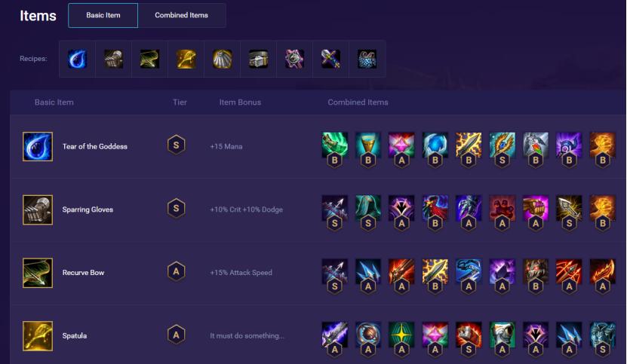The image size is (627, 364).
Task: Click the Recurve Bow item thumbnail
Action: tap(38, 273)
